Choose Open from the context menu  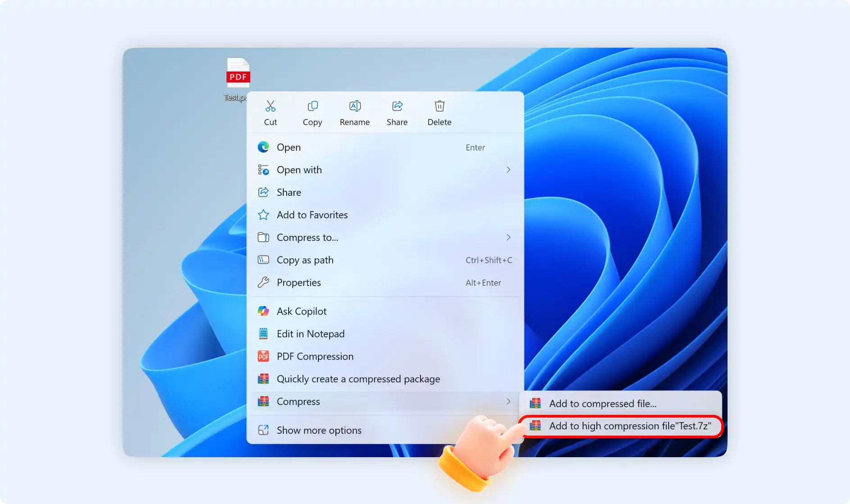385,147
